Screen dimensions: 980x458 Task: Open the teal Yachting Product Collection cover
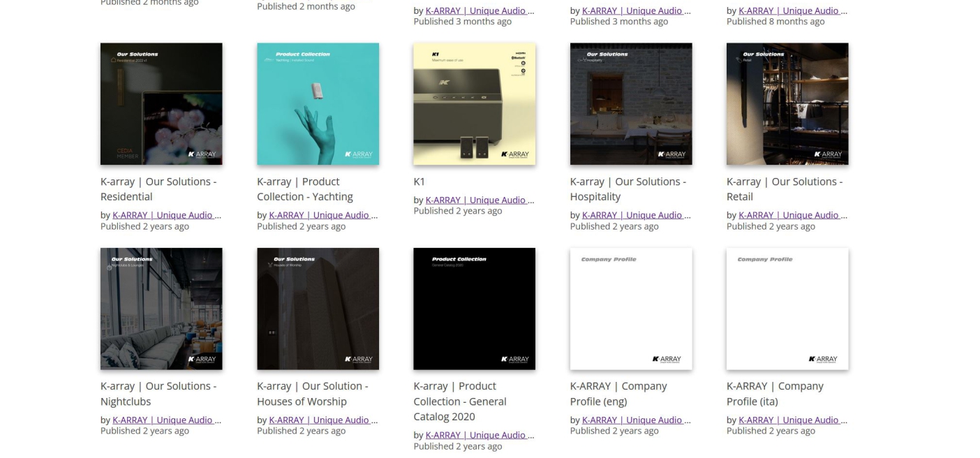click(x=318, y=104)
